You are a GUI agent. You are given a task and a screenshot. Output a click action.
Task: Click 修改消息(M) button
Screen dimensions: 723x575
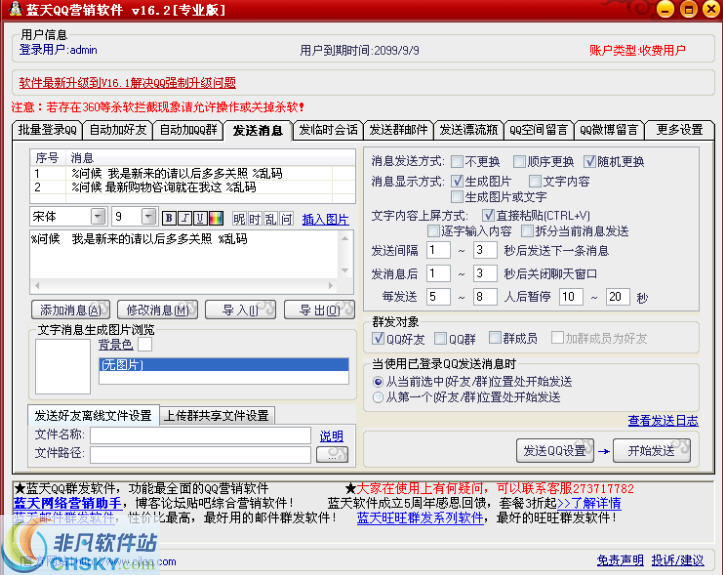pyautogui.click(x=157, y=310)
